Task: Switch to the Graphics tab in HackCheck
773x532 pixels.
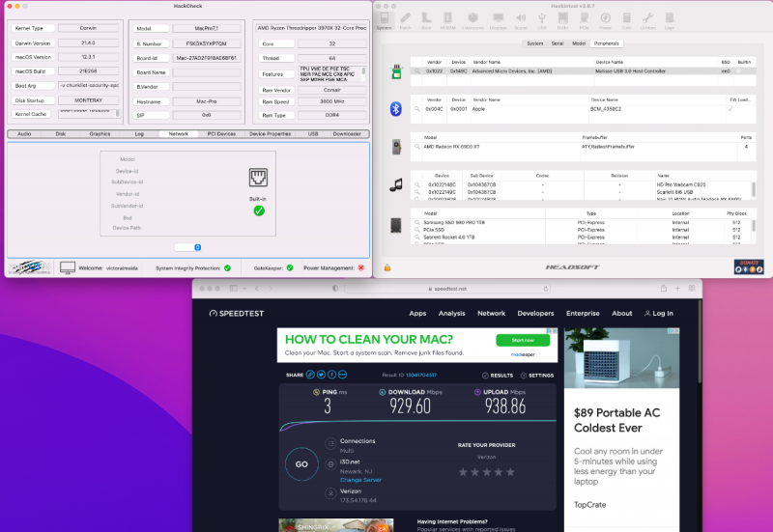Action: pos(100,134)
